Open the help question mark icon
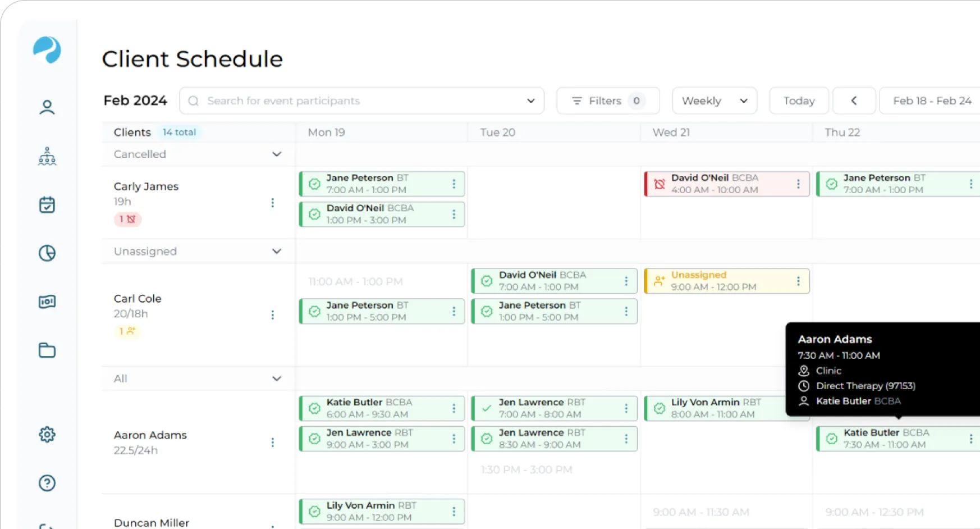980x529 pixels. pyautogui.click(x=47, y=483)
